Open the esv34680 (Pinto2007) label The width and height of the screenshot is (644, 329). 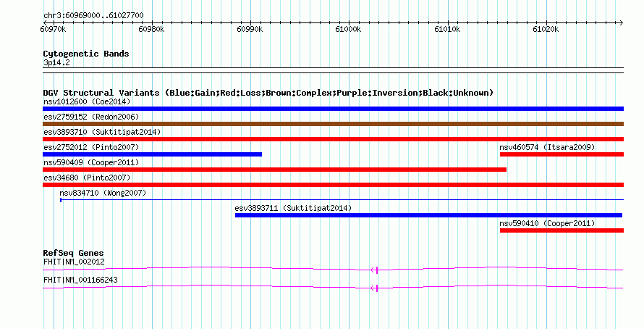coord(87,178)
